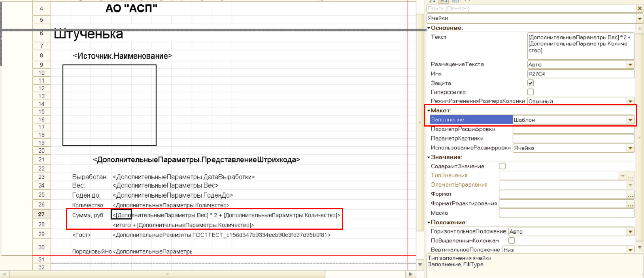The height and width of the screenshot is (278, 644).
Task: Select the empty barcode picture frame
Action: pyautogui.click(x=110, y=105)
